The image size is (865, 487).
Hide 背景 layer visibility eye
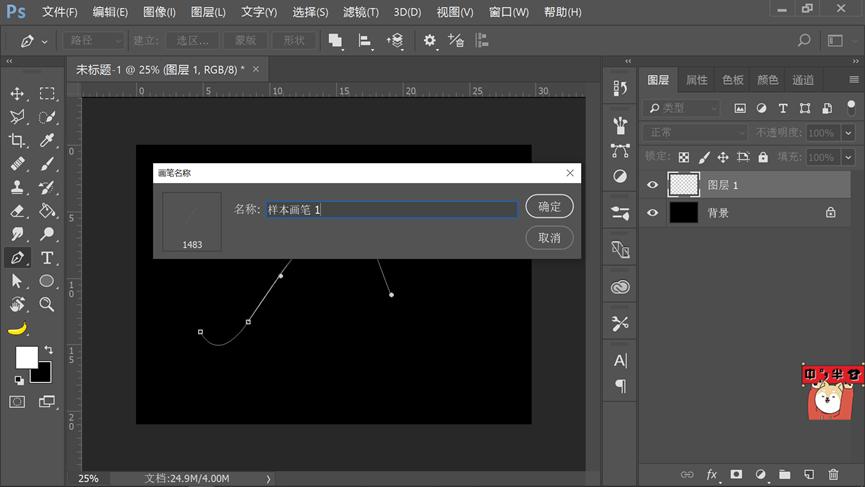click(652, 212)
